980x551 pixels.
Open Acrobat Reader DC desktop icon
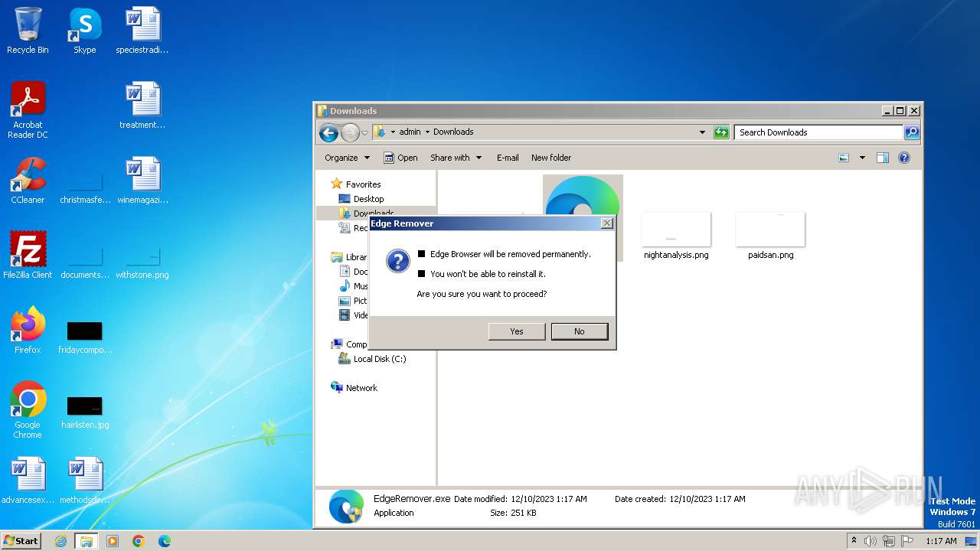(28, 110)
